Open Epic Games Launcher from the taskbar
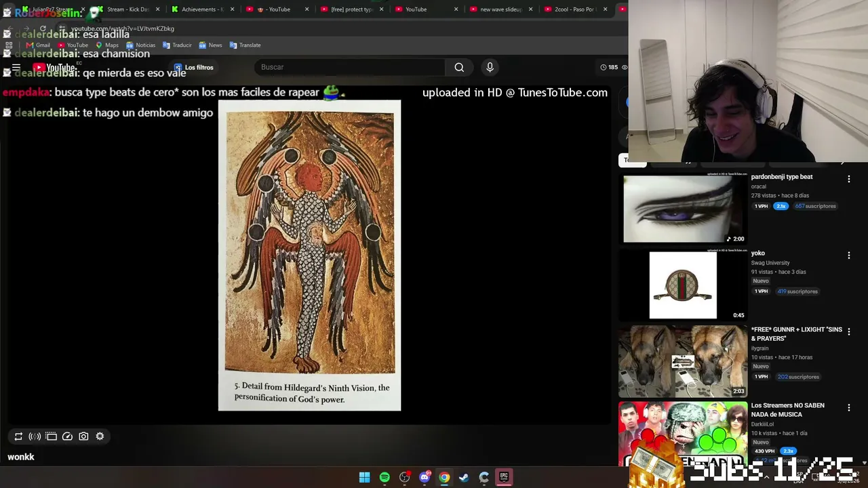Viewport: 868px width, 488px height. pos(504,477)
